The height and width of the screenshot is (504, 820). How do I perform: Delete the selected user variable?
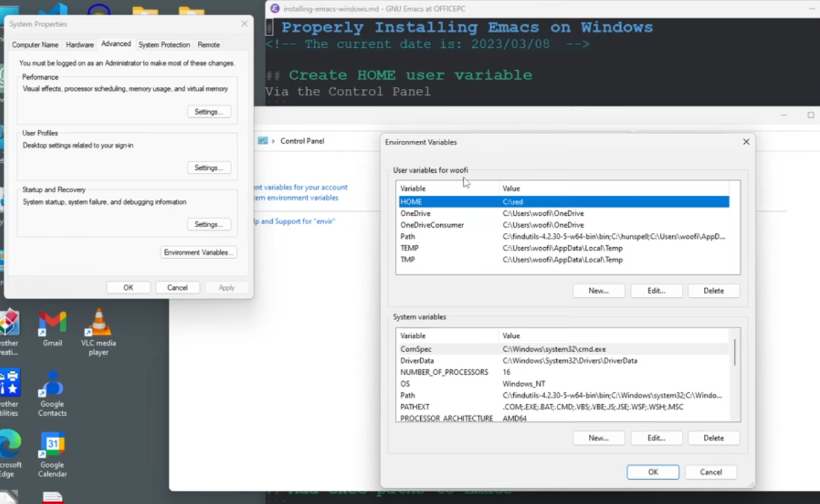(713, 291)
